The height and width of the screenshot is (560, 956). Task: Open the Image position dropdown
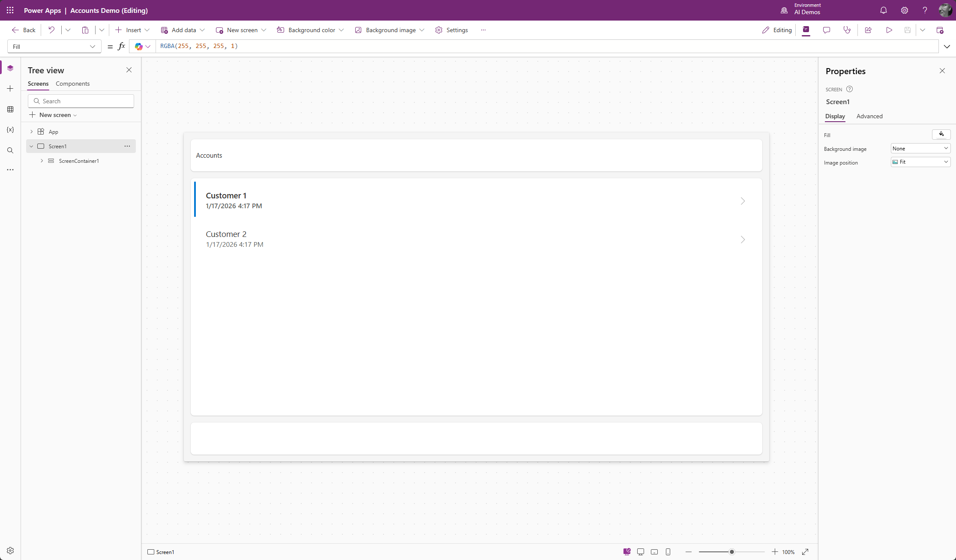click(920, 162)
